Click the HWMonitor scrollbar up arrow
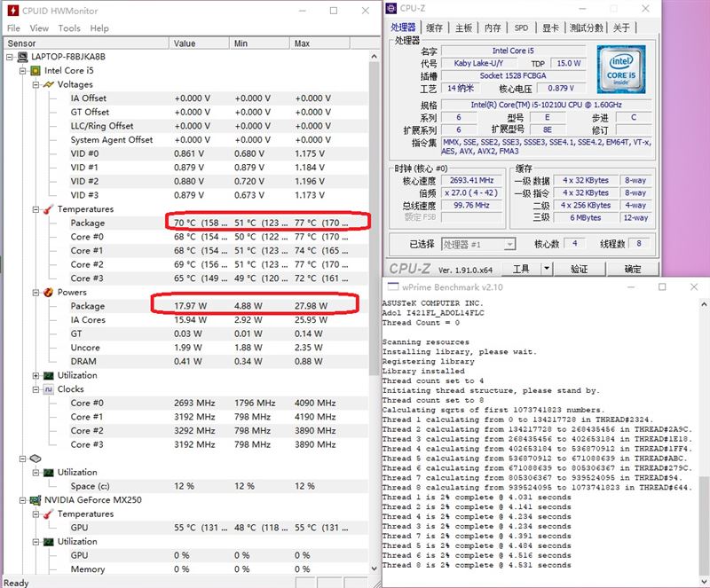710x588 pixels. (x=374, y=57)
